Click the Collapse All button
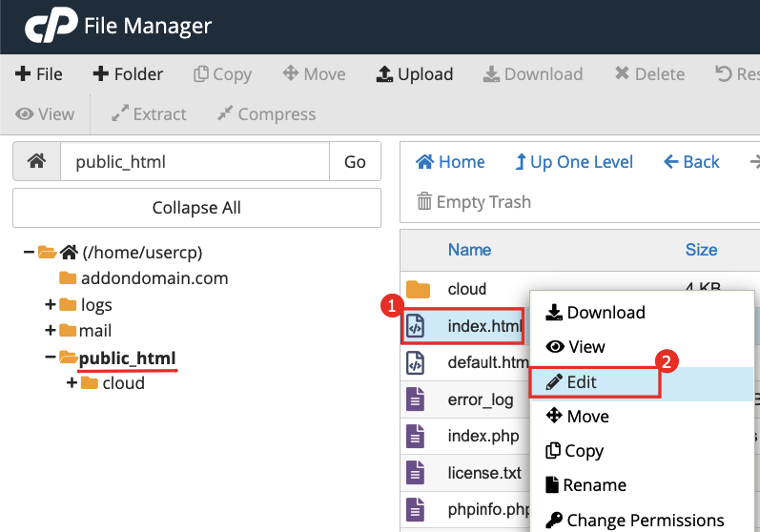 click(196, 208)
